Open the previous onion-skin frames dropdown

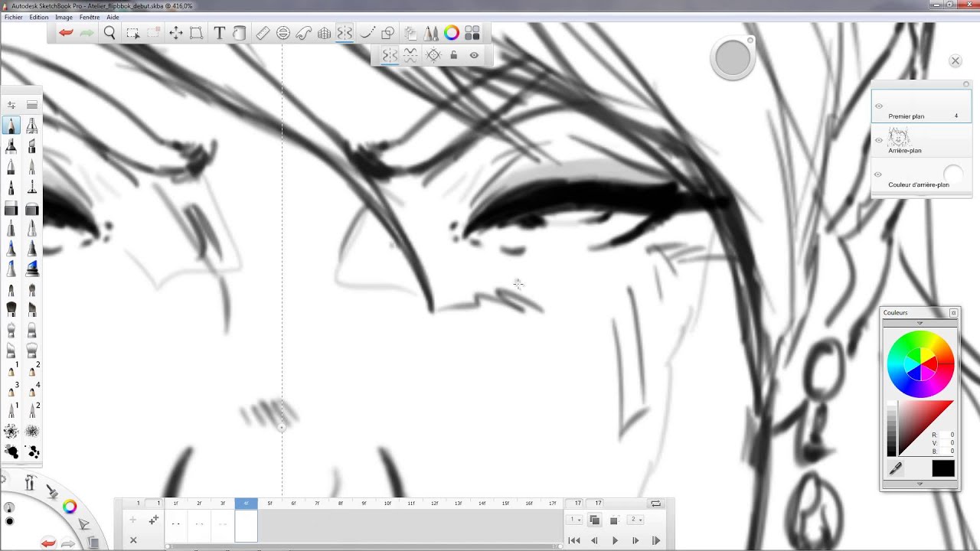pyautogui.click(x=575, y=520)
